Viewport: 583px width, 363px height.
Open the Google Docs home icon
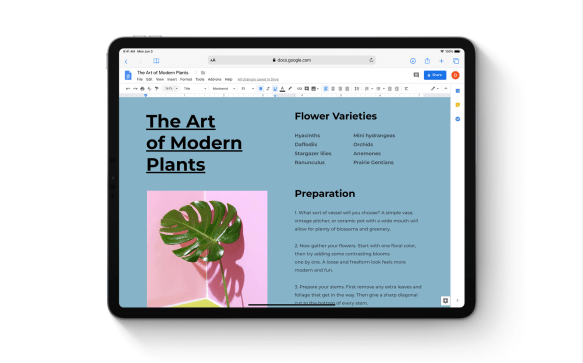[128, 76]
